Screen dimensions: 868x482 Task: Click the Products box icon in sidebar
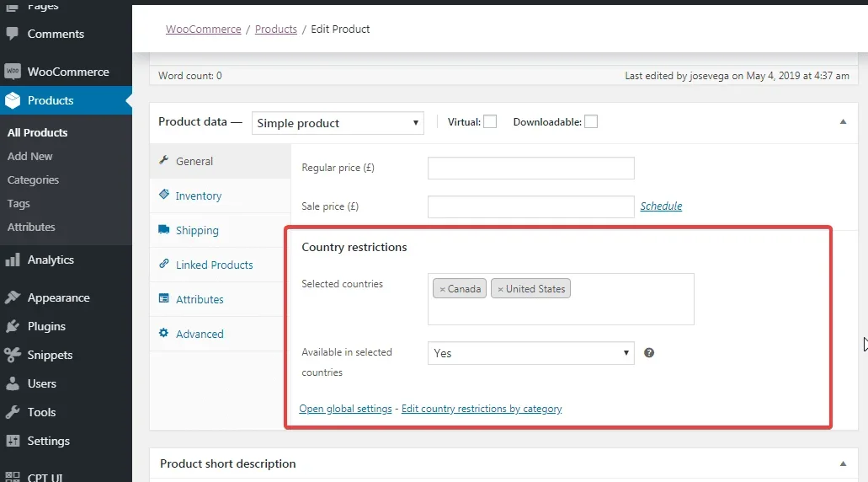pos(12,100)
